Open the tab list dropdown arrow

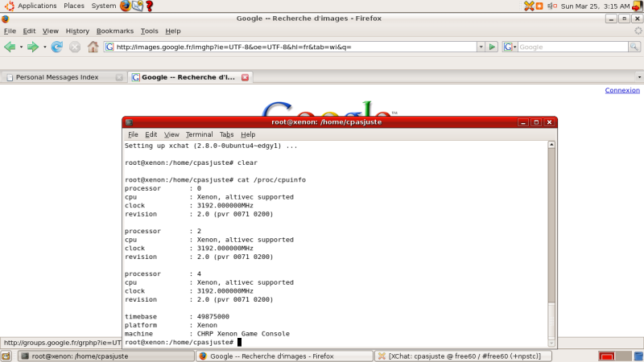pos(639,77)
